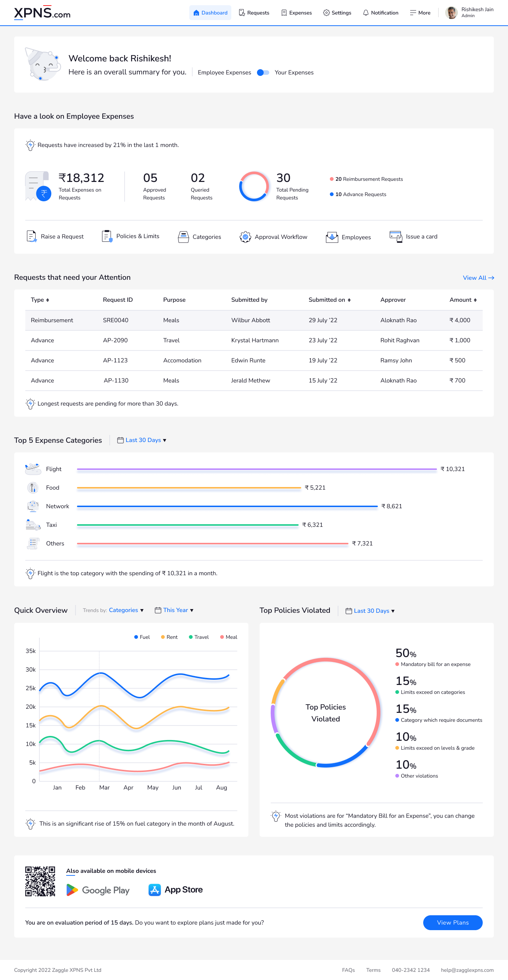Click the settings gear icon
The image size is (508, 980).
pyautogui.click(x=326, y=13)
